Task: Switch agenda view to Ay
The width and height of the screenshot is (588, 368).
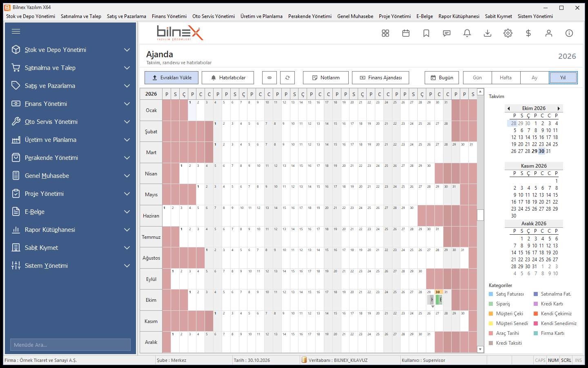Action: tap(535, 78)
